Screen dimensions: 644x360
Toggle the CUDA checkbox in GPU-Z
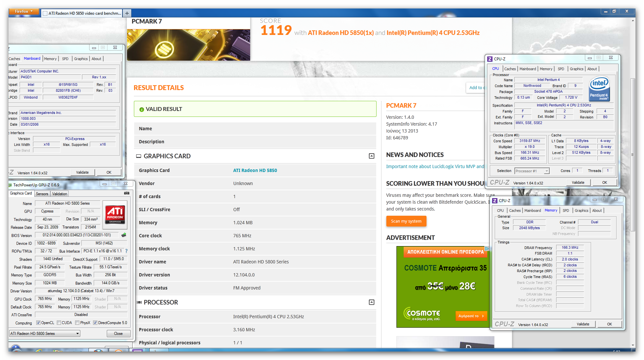point(59,323)
